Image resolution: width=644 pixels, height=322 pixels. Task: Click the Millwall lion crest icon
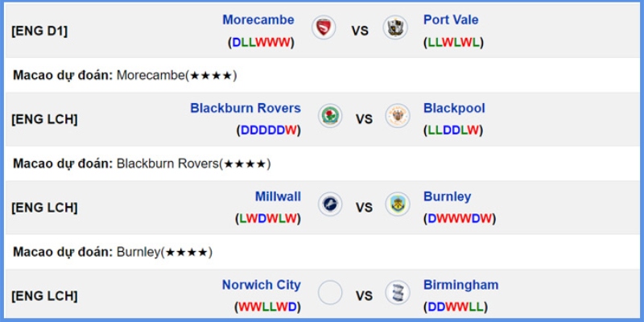pyautogui.click(x=330, y=204)
